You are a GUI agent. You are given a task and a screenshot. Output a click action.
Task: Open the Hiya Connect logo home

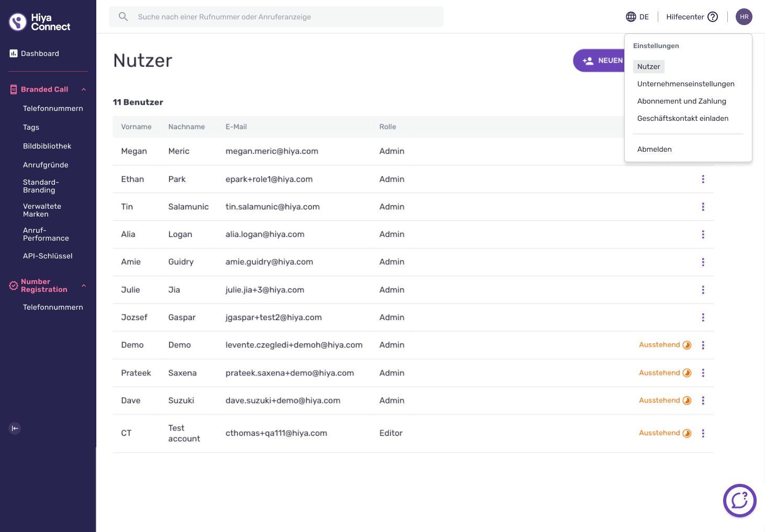pyautogui.click(x=40, y=22)
